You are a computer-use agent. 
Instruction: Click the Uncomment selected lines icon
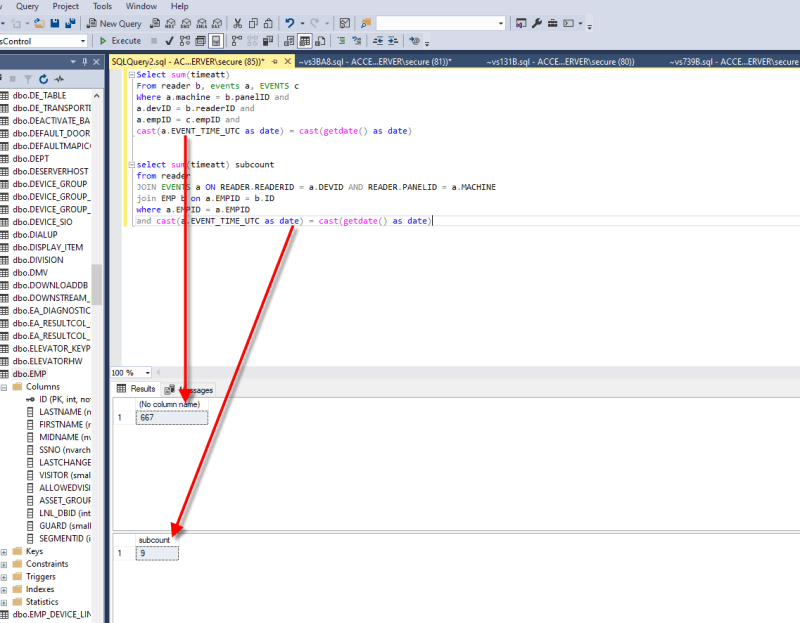357,41
